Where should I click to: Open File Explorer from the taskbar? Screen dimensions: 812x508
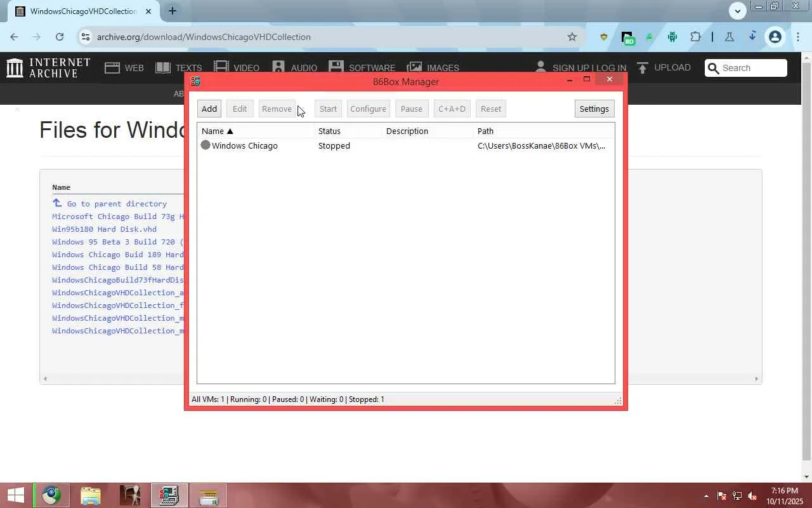[x=91, y=495]
